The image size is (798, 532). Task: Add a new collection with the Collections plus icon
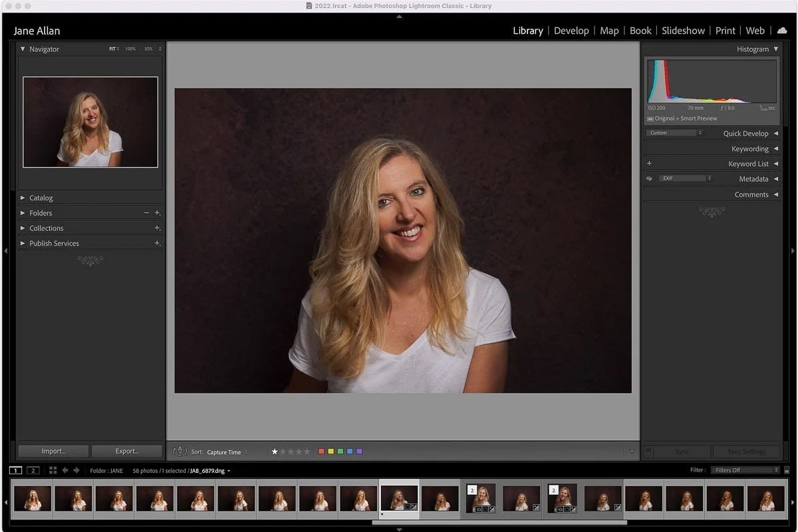click(157, 228)
